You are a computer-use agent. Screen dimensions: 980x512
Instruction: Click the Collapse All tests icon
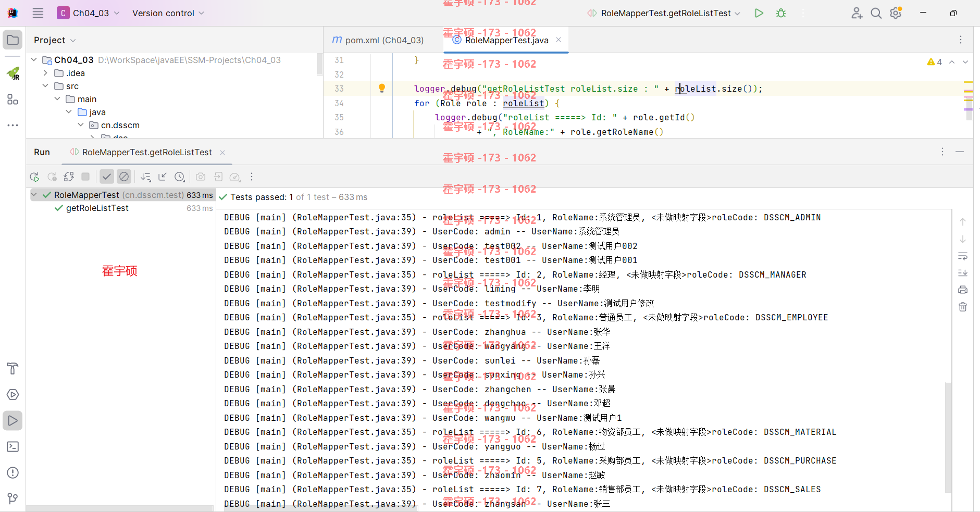click(163, 177)
